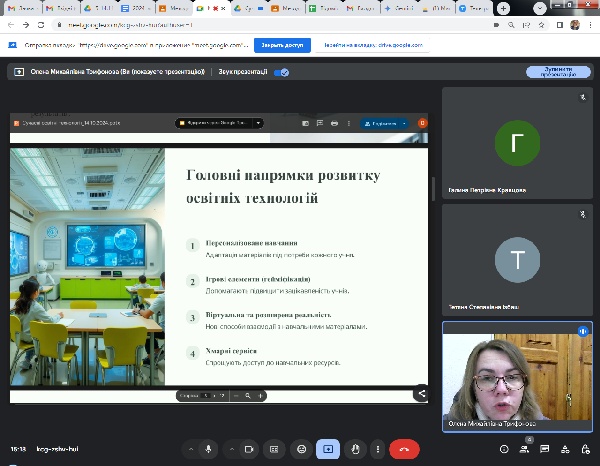Image resolution: width=600 pixels, height=466 pixels.
Task: Mute the microphone in the call bar
Action: click(x=208, y=450)
